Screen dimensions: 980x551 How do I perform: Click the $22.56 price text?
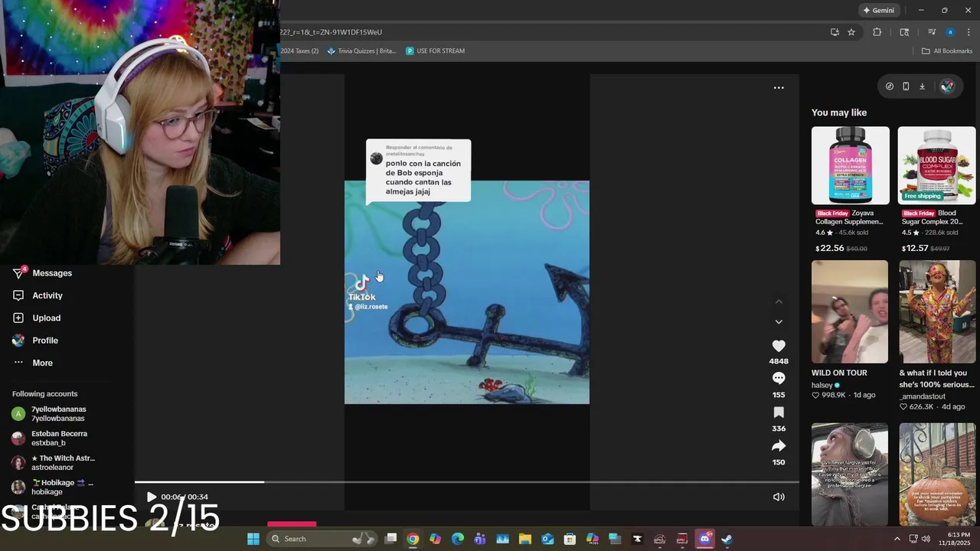[x=829, y=248]
